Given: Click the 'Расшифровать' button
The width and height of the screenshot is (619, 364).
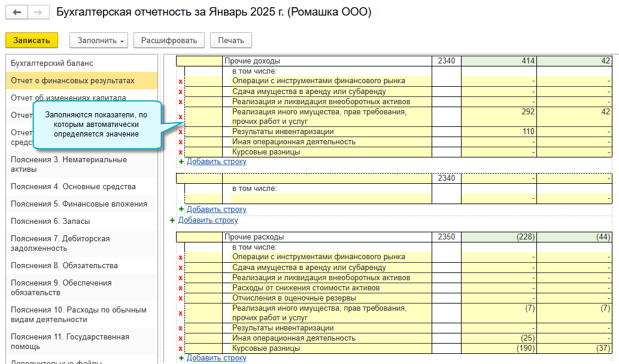Looking at the screenshot, I should (169, 40).
